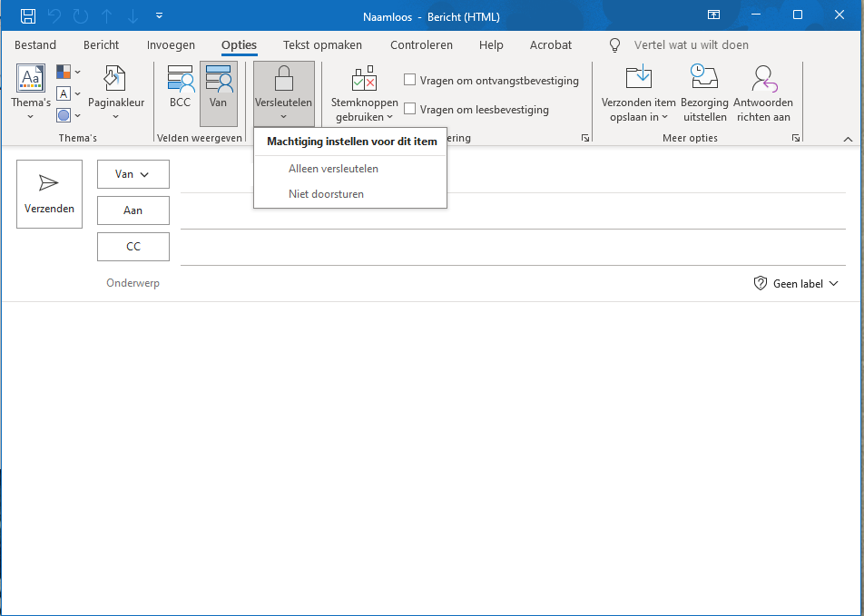Click the Aan recipients button
864x616 pixels.
[x=133, y=210]
